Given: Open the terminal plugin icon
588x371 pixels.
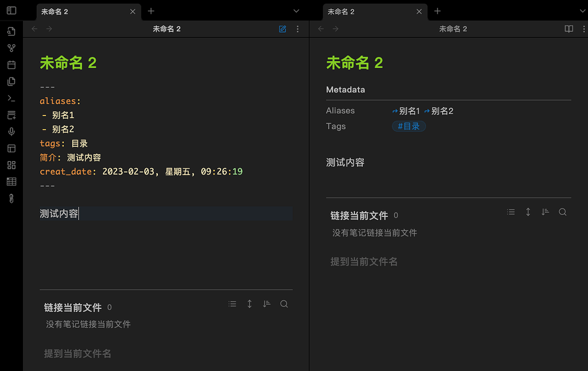Looking at the screenshot, I should point(11,98).
